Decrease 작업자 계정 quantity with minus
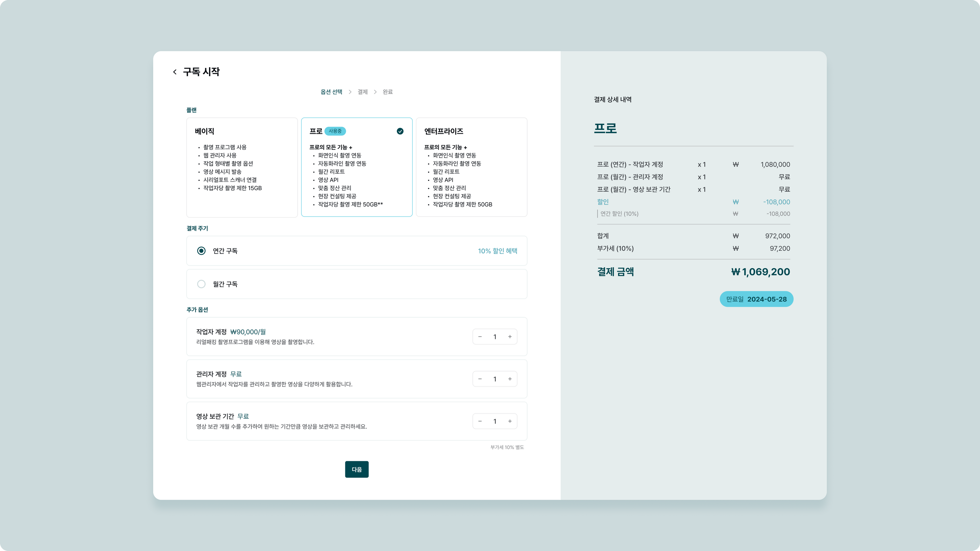Screen dimensions: 980x551 coord(480,337)
